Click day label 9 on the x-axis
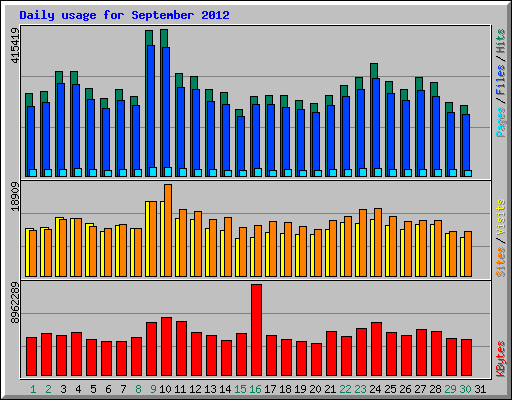The width and height of the screenshot is (512, 400). click(153, 389)
